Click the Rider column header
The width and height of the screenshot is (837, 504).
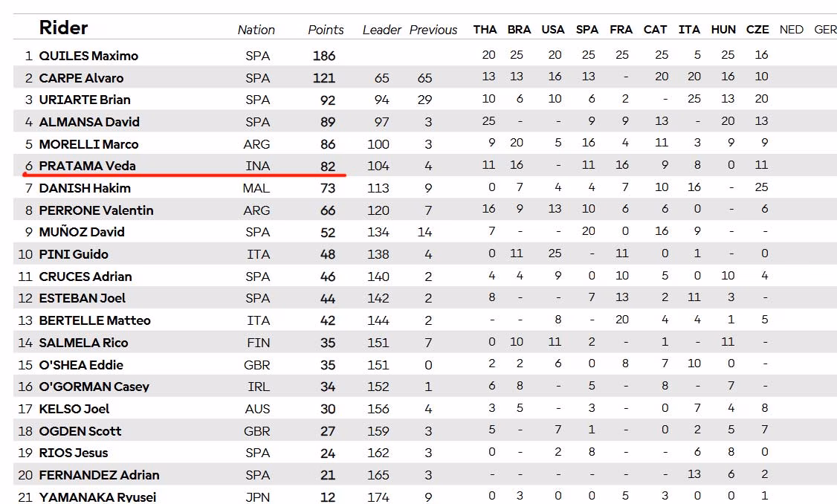point(63,28)
